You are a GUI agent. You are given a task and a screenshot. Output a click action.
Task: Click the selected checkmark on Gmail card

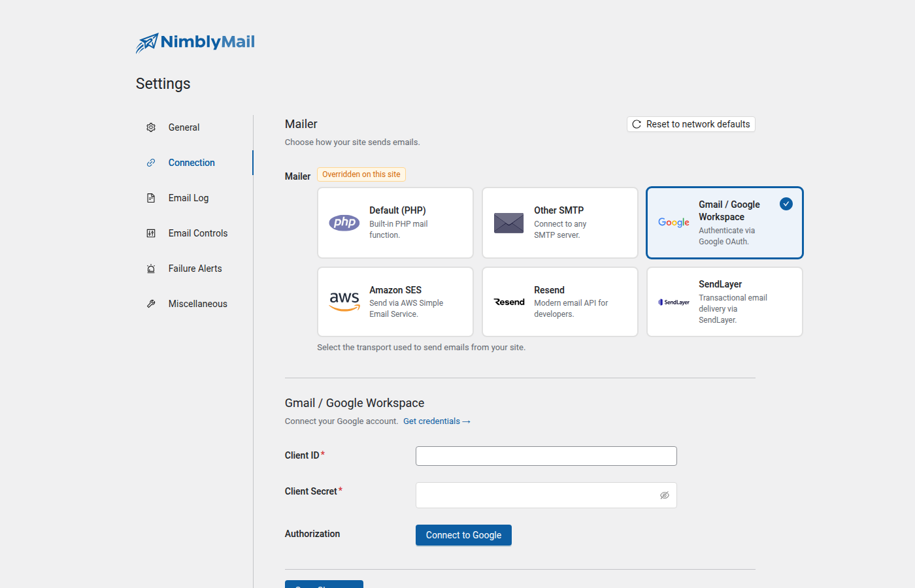pyautogui.click(x=786, y=204)
